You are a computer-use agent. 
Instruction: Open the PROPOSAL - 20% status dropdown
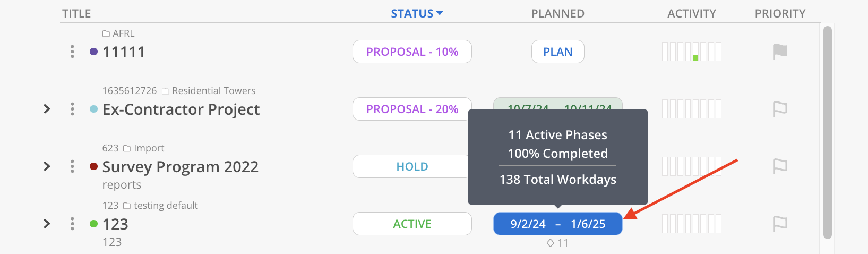tap(412, 109)
